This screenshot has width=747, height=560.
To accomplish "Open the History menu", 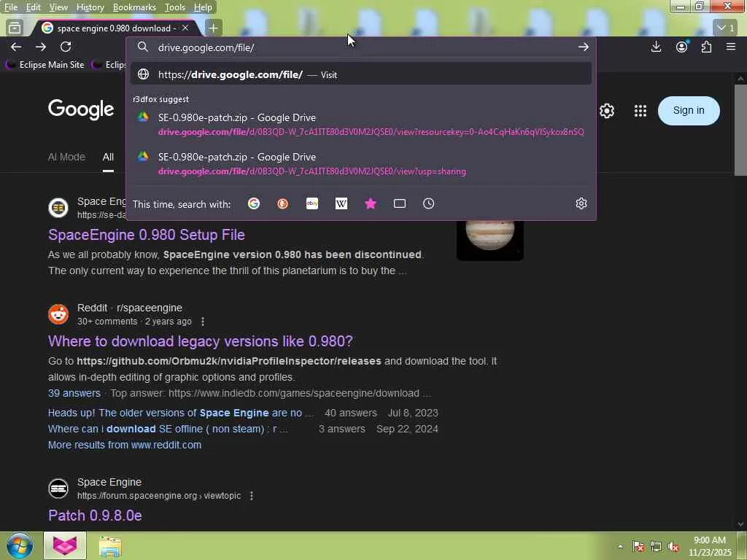I will [x=90, y=7].
